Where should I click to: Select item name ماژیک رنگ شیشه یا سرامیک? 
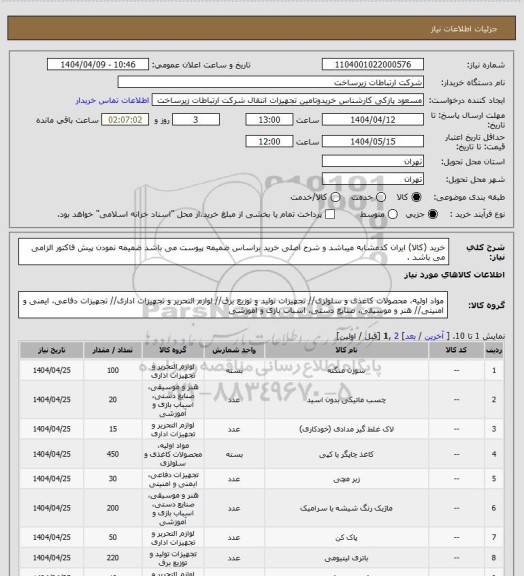(x=346, y=508)
